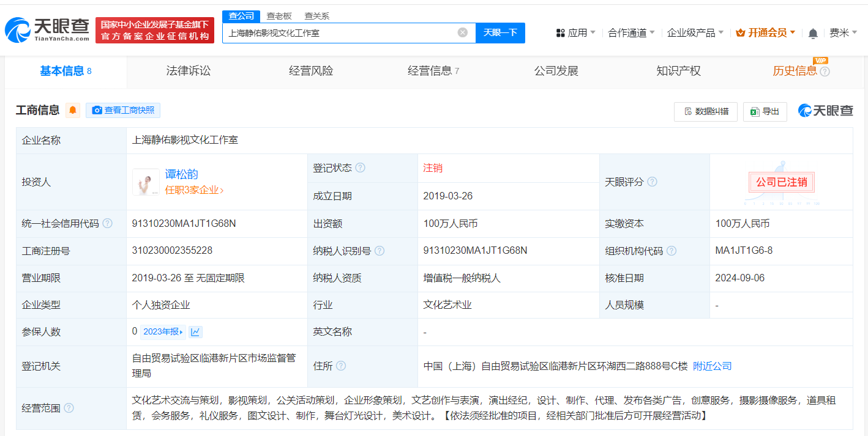Click help icon next to 登记状态
This screenshot has height=436, width=868.
(360, 168)
